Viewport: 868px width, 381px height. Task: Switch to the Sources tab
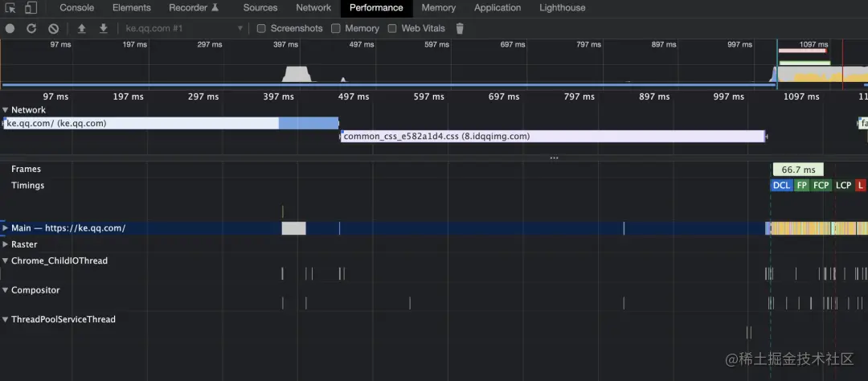(260, 8)
